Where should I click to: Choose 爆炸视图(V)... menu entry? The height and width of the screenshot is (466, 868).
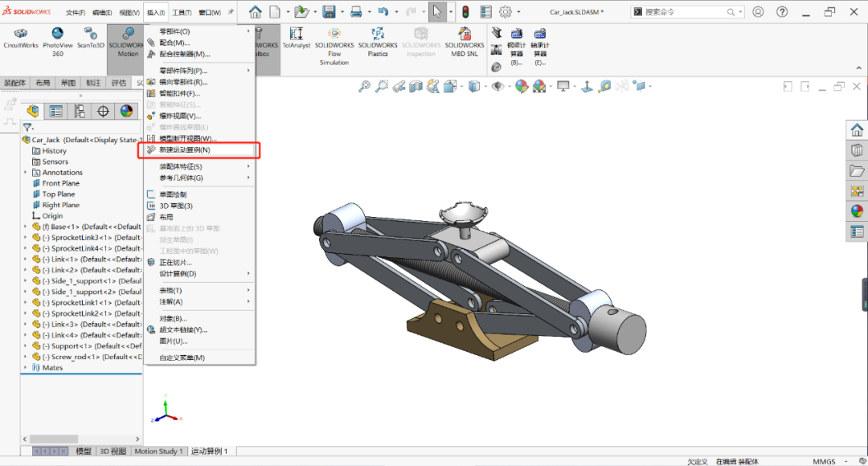point(199,117)
